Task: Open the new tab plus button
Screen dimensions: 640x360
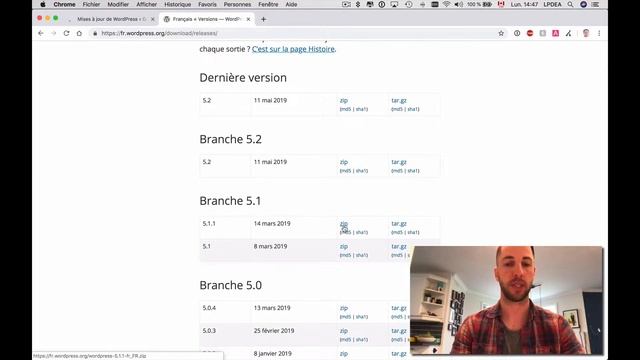Action: point(263,19)
